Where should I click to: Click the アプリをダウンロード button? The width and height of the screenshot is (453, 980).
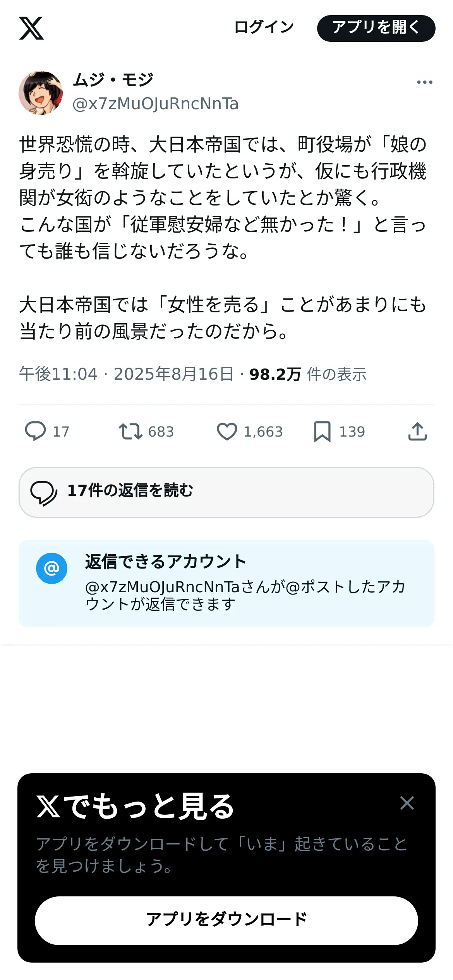pos(226,920)
